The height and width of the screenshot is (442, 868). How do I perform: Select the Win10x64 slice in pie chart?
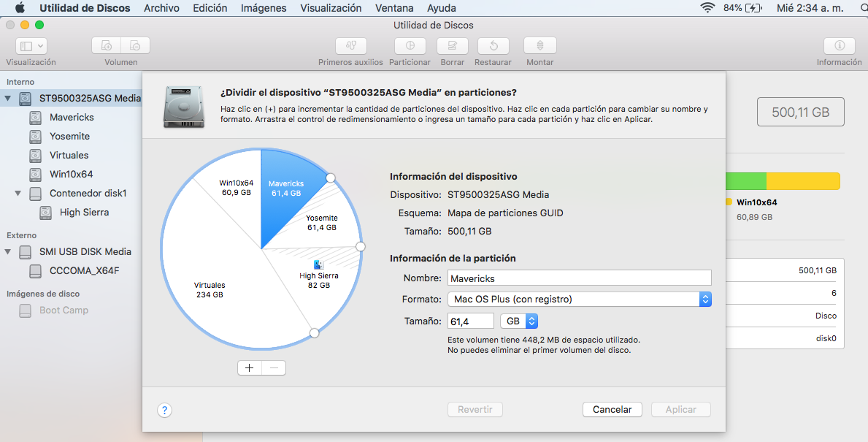click(235, 188)
